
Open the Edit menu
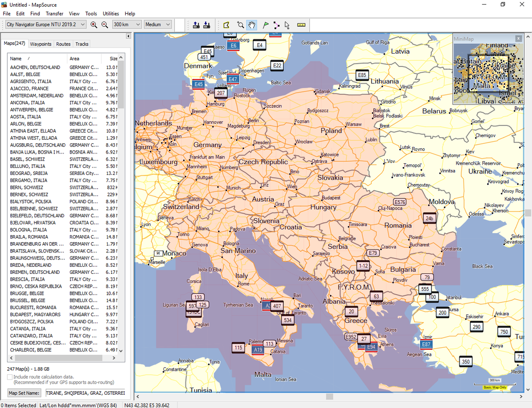tap(20, 14)
